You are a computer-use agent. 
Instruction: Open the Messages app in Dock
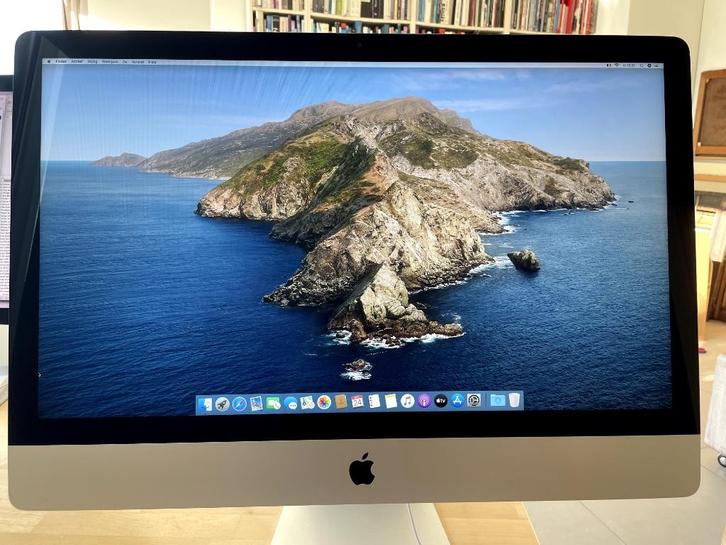(x=273, y=403)
